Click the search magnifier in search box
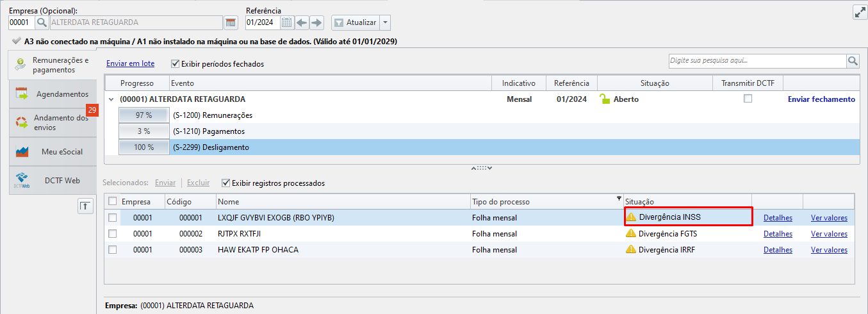The image size is (868, 314). coord(853,61)
